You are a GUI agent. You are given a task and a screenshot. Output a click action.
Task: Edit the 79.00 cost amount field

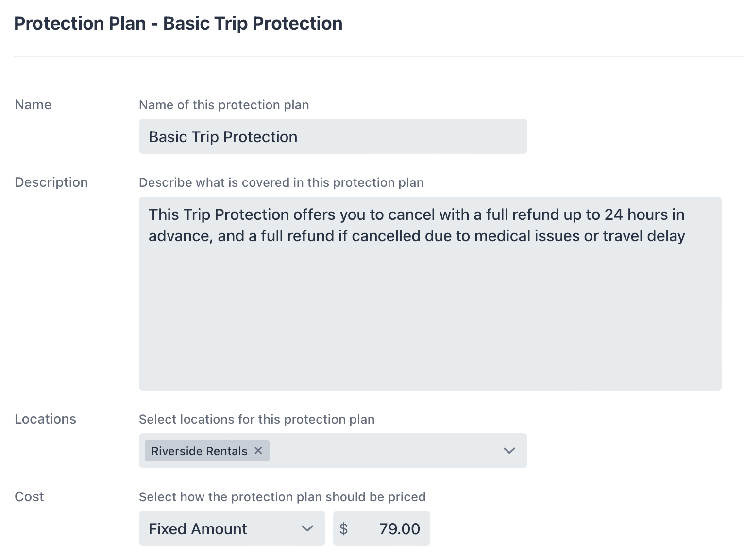coord(399,529)
